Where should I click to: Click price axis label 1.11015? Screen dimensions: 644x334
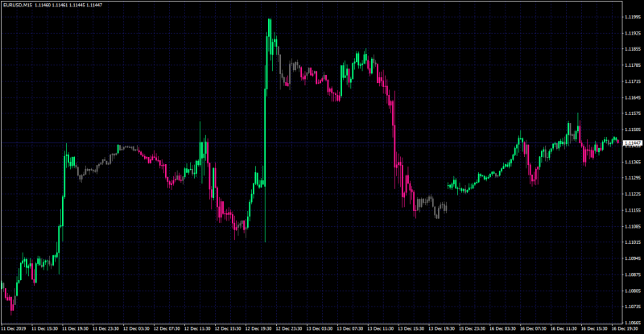point(633,243)
